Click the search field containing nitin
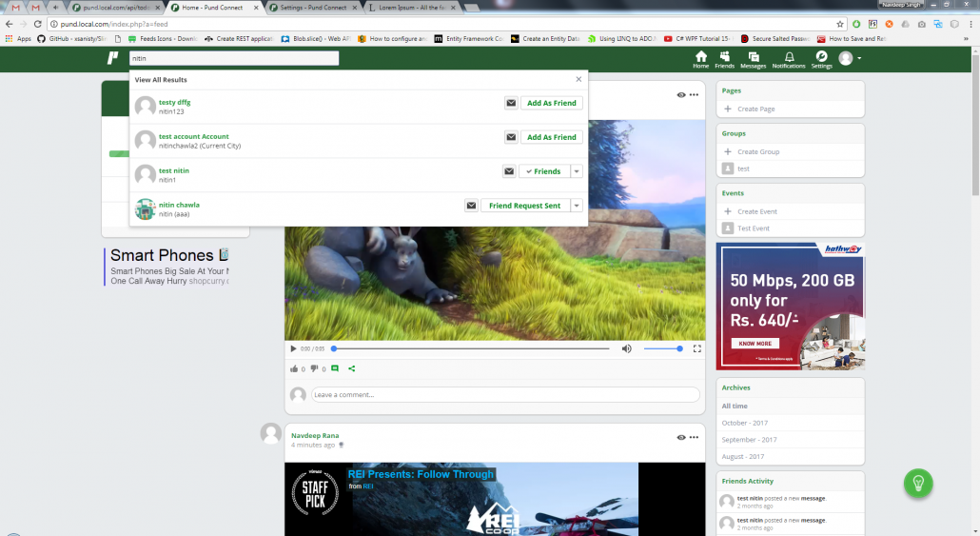Image resolution: width=980 pixels, height=536 pixels. 234,58
